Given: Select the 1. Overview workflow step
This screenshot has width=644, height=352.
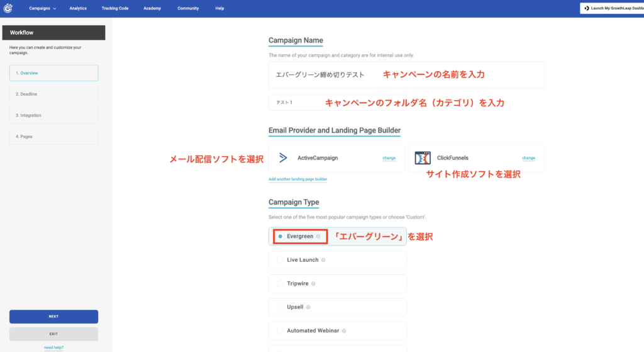Looking at the screenshot, I should 54,73.
